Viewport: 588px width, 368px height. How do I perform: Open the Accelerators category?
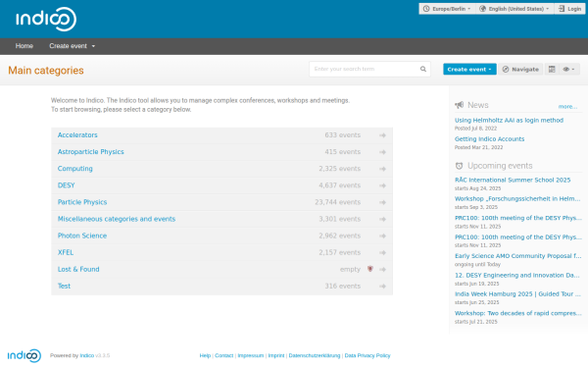(77, 135)
